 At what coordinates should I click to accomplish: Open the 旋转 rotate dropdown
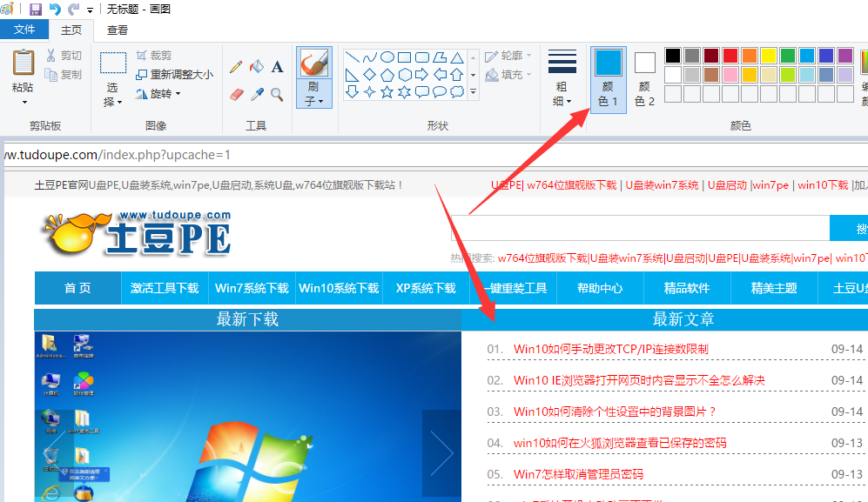(158, 94)
